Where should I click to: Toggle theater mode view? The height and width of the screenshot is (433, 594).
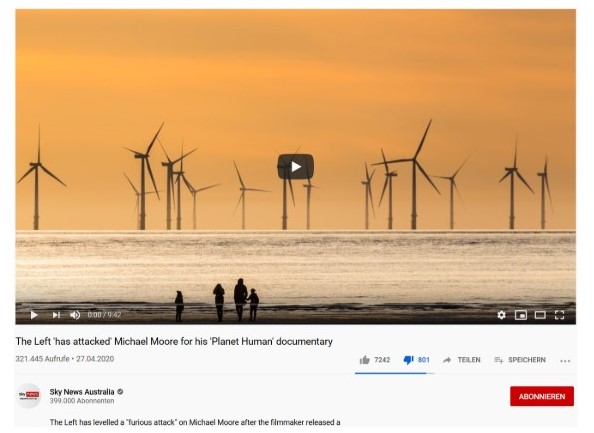pos(540,315)
